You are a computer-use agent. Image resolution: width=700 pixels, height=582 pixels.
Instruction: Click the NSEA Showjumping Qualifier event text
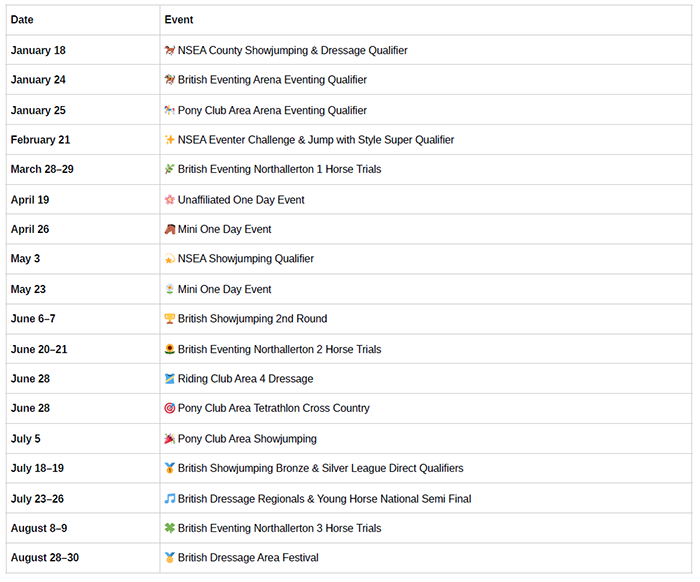(x=245, y=259)
